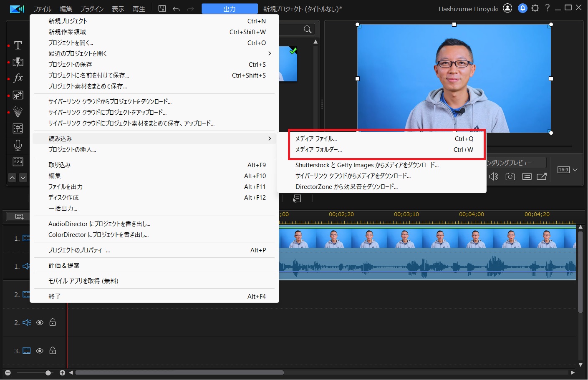Take a preview snapshot with camera icon
588x380 pixels.
point(510,176)
